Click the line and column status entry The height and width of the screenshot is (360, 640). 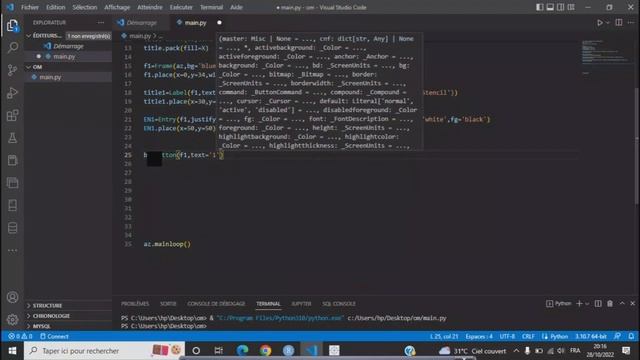pos(444,337)
